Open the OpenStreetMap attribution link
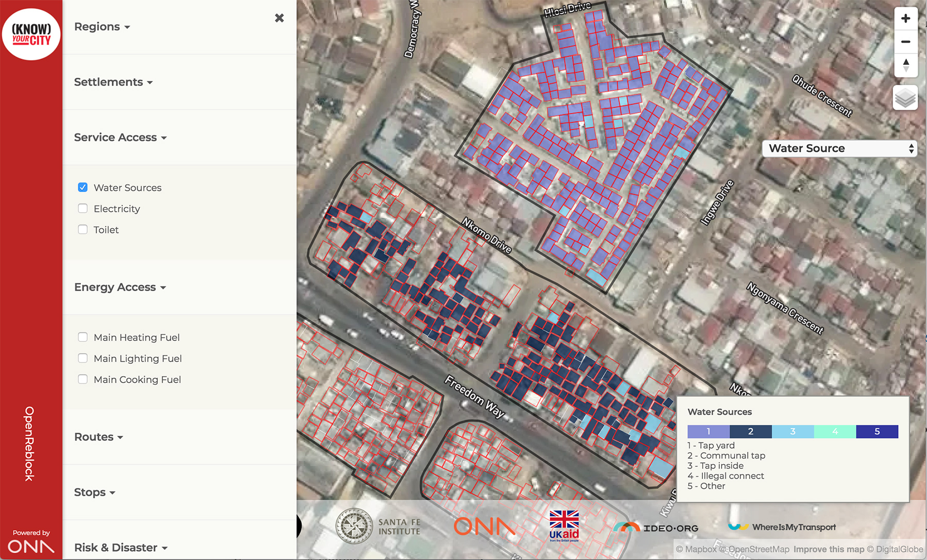927x560 pixels. pos(754,549)
